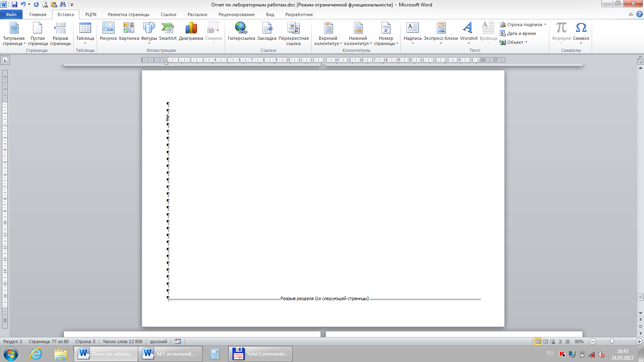This screenshot has width=644, height=362.
Task: Insert a Гиперссылка hyperlink
Action: [241, 31]
